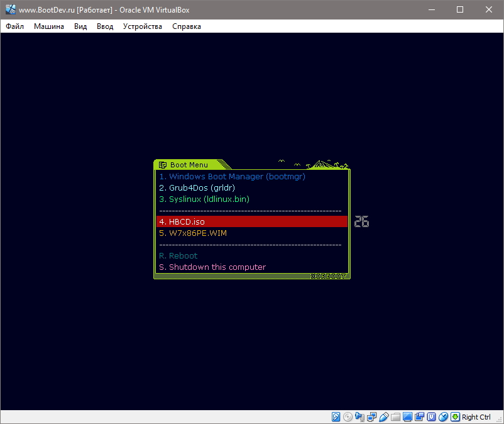
Task: Open the Ввод menu
Action: 104,26
